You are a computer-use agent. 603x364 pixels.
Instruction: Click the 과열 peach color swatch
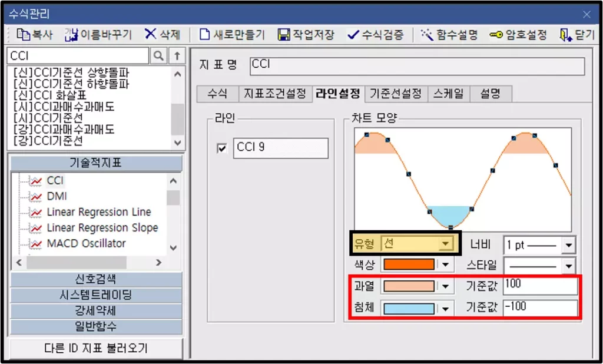pos(409,287)
